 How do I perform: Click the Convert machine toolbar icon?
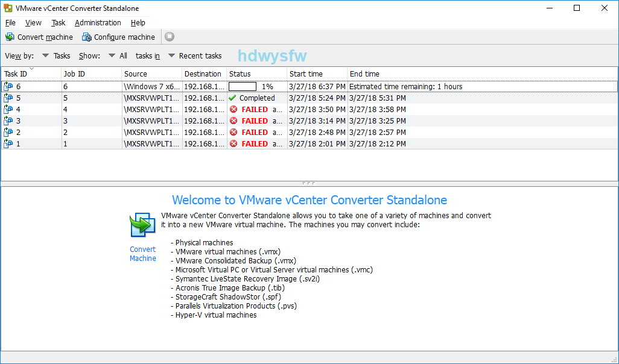[x=10, y=37]
